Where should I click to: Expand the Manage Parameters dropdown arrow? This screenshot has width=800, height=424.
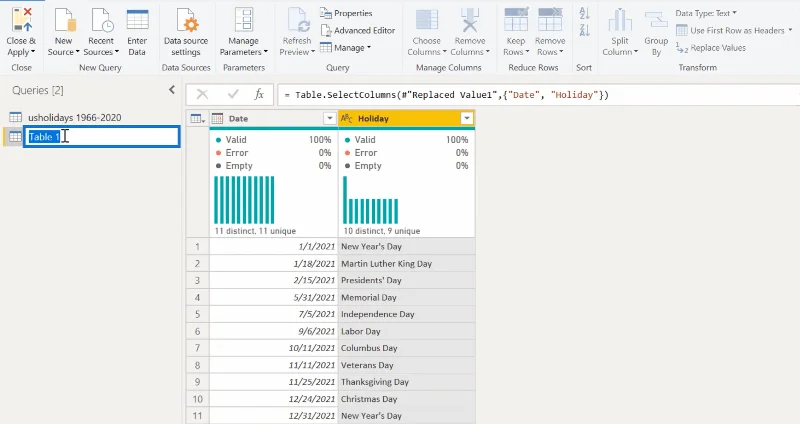(265, 52)
